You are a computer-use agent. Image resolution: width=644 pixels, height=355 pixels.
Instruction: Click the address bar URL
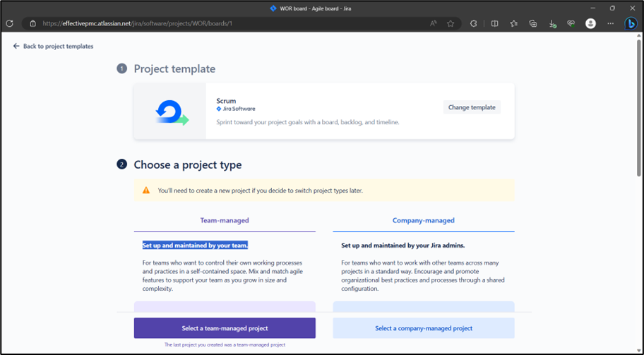tap(138, 23)
